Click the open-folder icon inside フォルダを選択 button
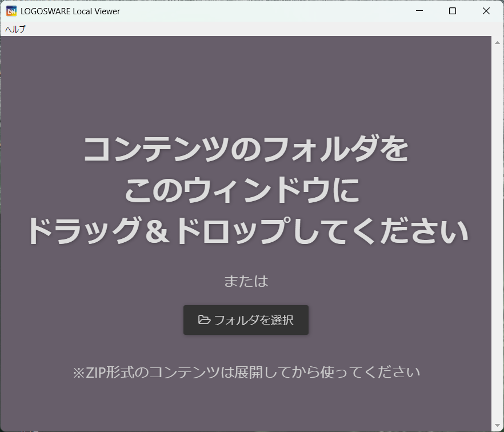504x432 pixels. 204,320
